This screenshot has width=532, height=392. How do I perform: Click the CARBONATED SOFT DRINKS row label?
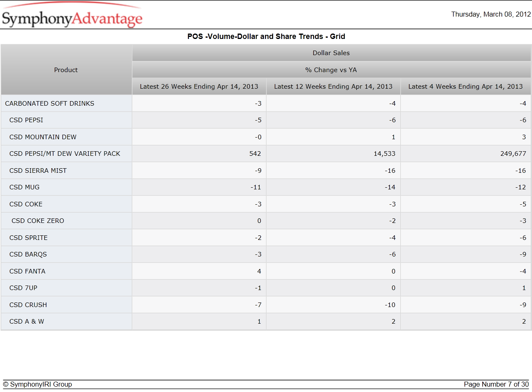click(50, 104)
